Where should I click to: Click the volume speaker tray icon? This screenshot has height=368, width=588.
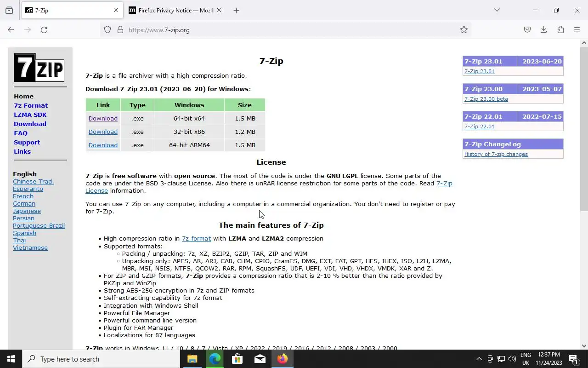512,359
